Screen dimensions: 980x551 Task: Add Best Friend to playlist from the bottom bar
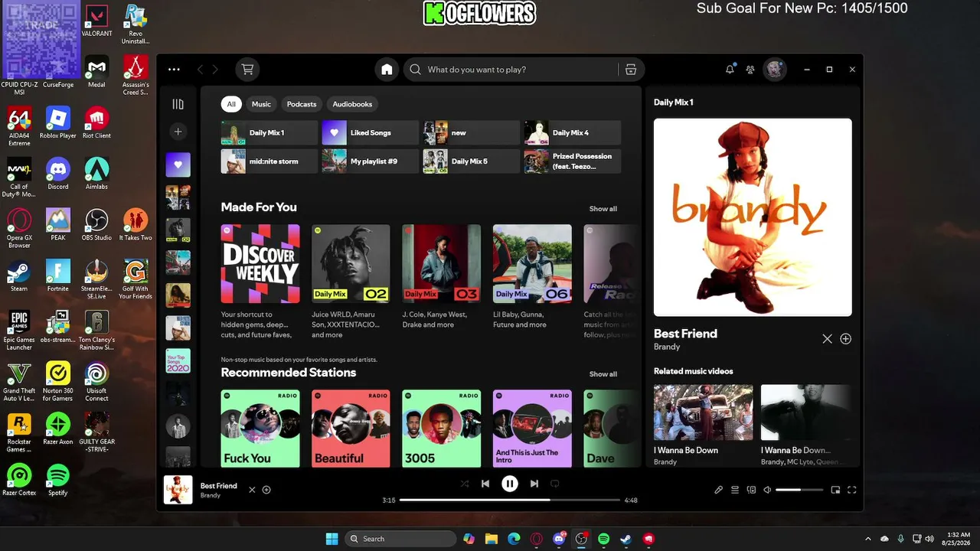266,490
